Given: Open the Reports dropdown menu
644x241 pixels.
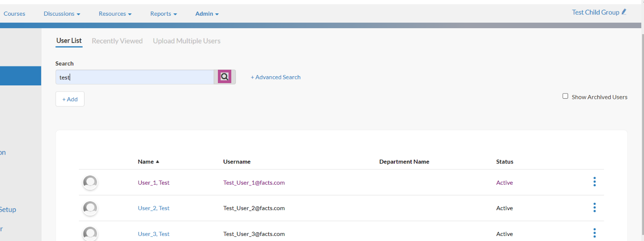Looking at the screenshot, I should point(163,14).
